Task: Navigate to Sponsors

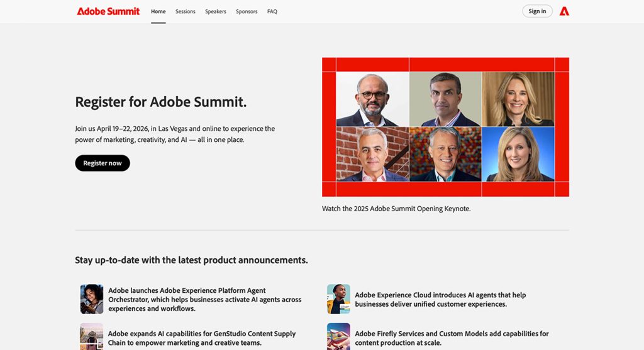Action: (247, 11)
